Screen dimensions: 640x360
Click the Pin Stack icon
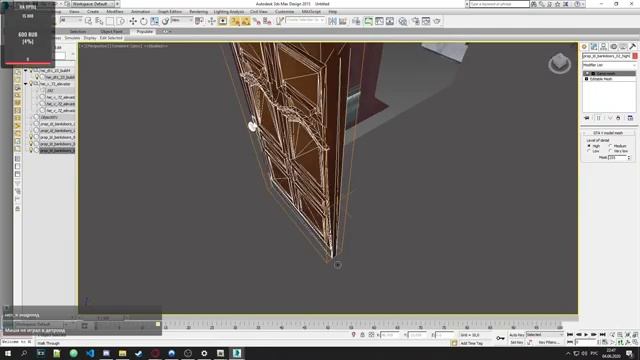[x=587, y=118]
